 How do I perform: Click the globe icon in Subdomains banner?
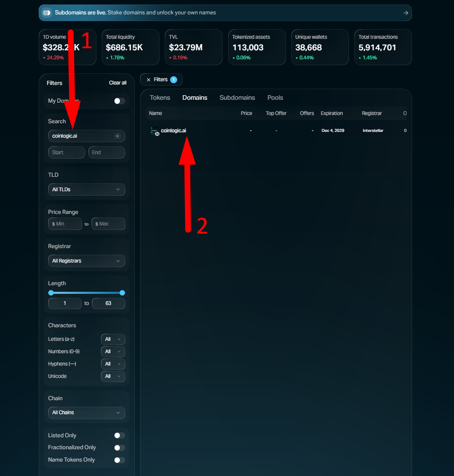[47, 13]
